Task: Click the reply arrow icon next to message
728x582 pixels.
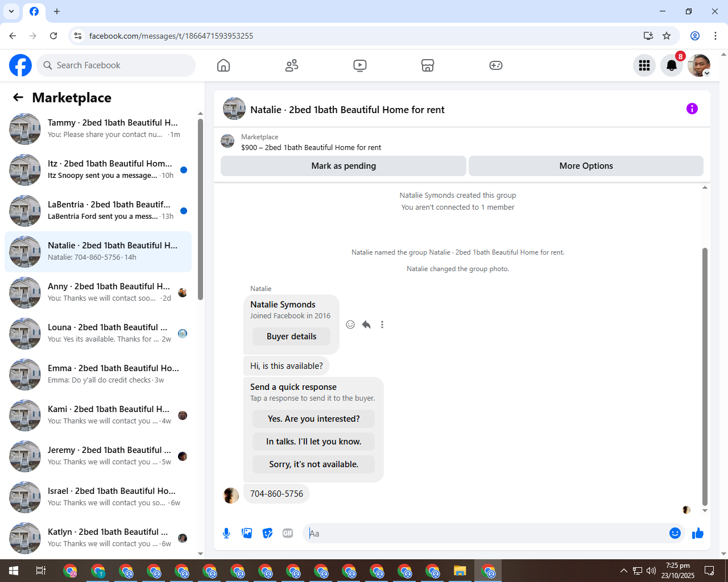Action: coord(366,325)
